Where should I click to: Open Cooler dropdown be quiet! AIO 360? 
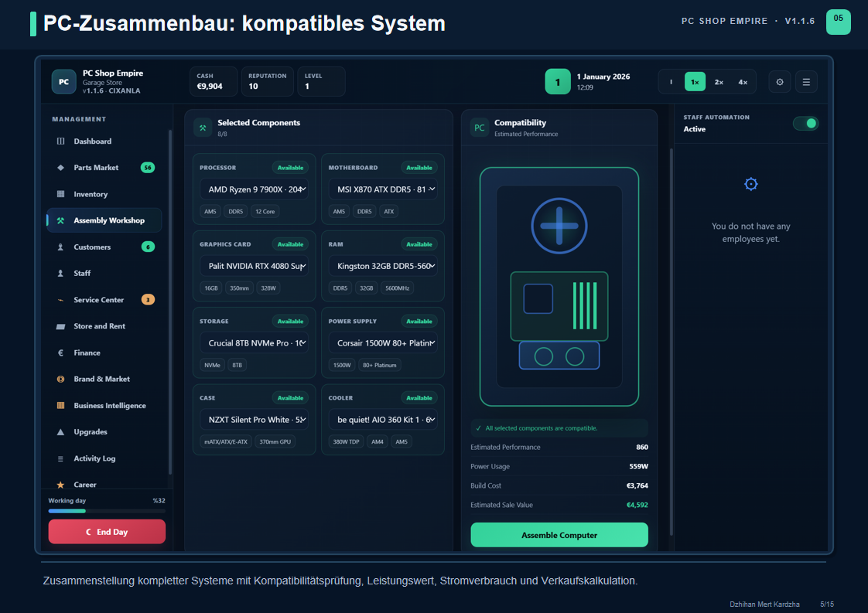click(x=383, y=420)
